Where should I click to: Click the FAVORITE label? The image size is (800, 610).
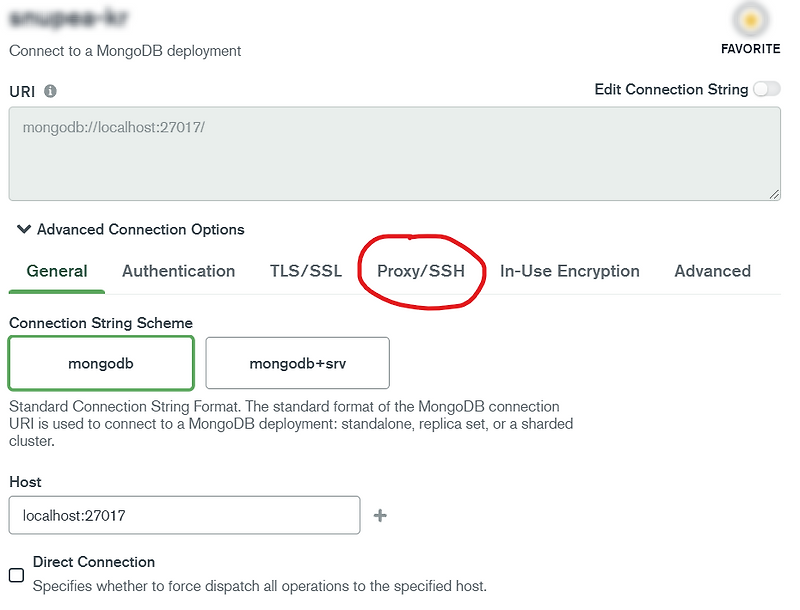(751, 49)
